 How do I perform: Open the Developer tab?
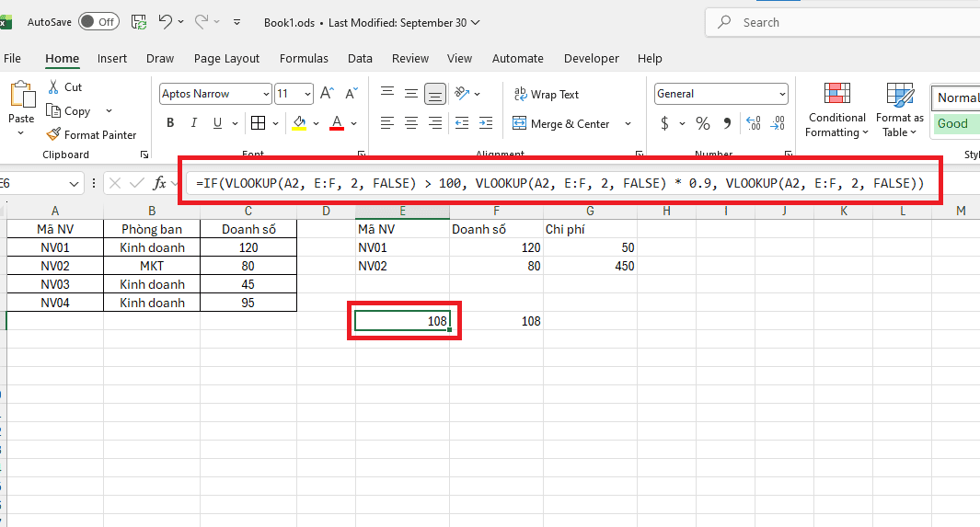point(592,58)
